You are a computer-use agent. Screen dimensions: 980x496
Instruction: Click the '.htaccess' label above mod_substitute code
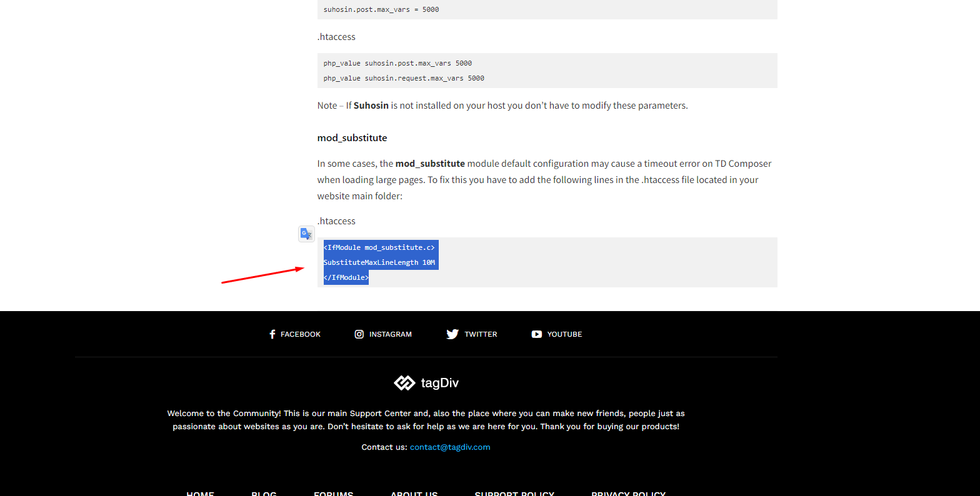[336, 221]
